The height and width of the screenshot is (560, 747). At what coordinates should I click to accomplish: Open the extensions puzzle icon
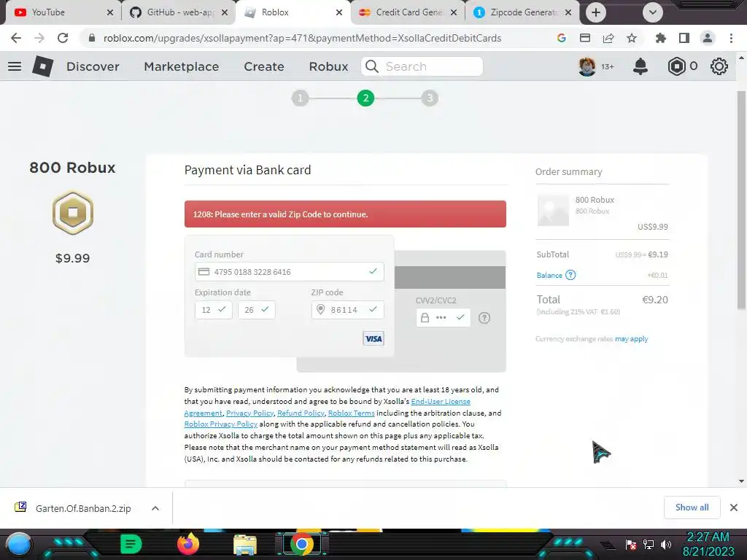coord(660,38)
